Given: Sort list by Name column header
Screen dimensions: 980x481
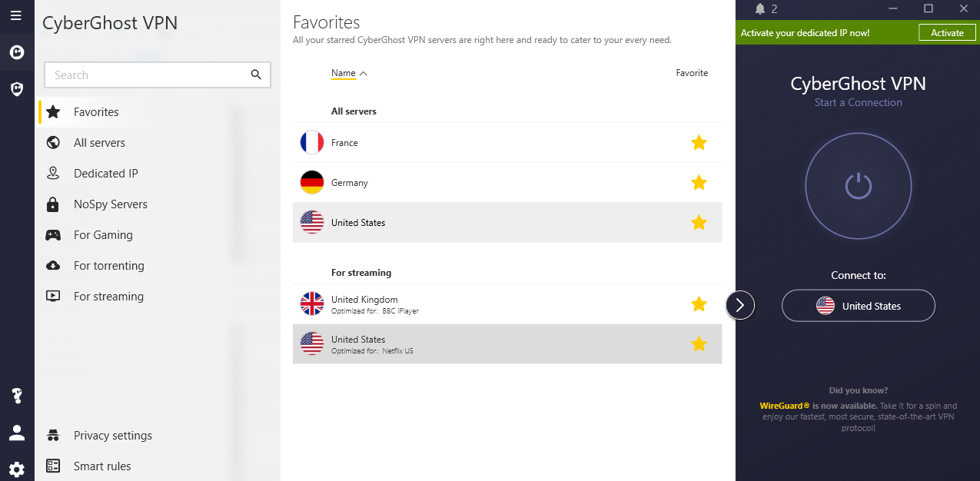Looking at the screenshot, I should [x=344, y=74].
